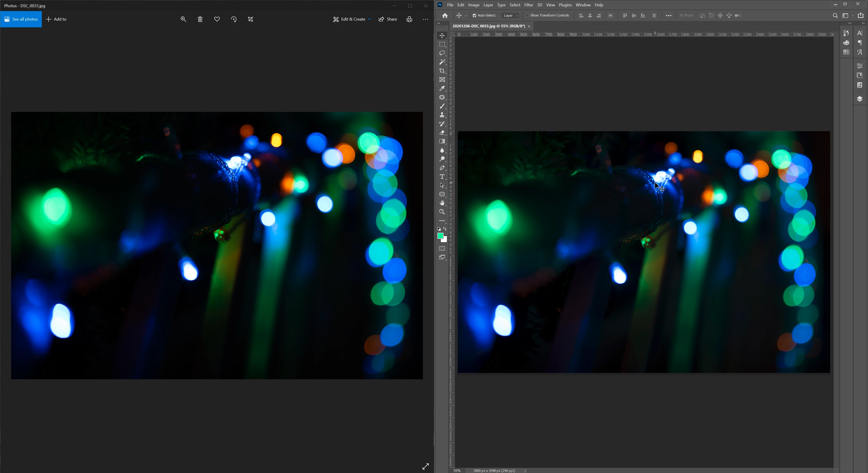This screenshot has width=868, height=473.
Task: Select the Lasso tool
Action: (442, 53)
